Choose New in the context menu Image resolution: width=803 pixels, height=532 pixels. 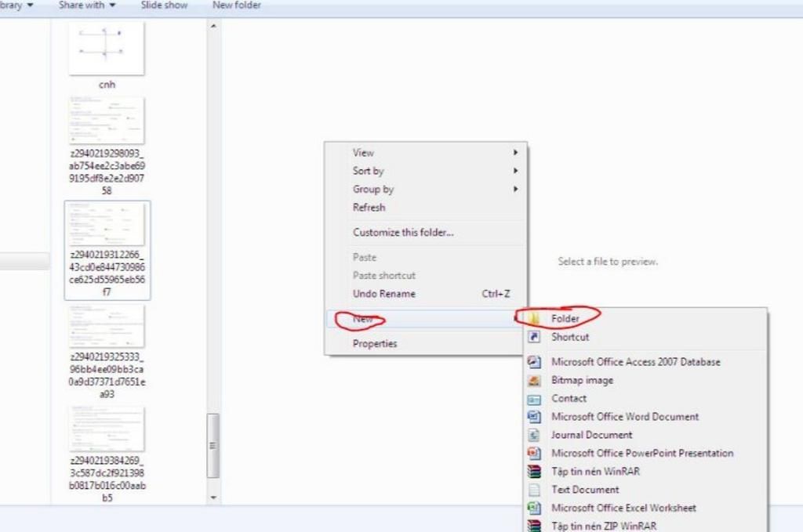425,319
